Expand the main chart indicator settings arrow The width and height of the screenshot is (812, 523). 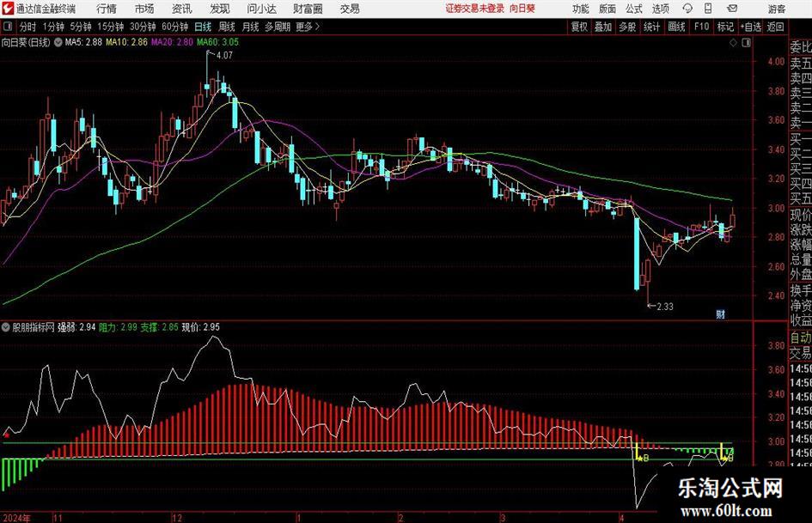[58, 42]
